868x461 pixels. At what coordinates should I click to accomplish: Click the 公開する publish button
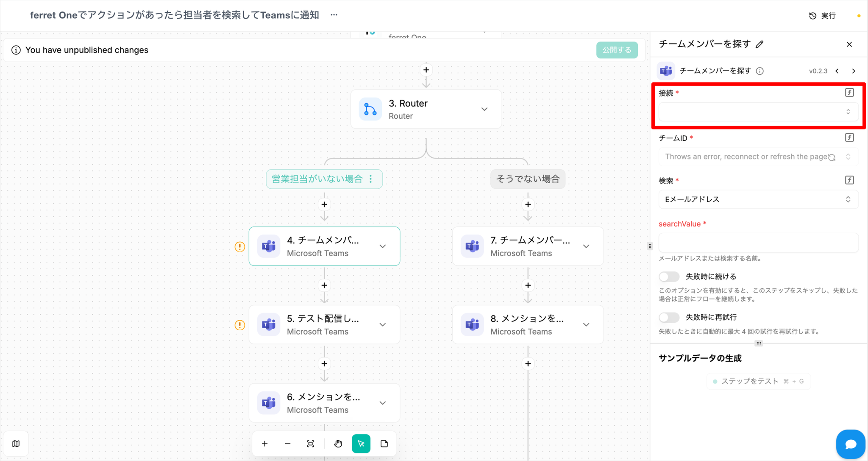617,50
